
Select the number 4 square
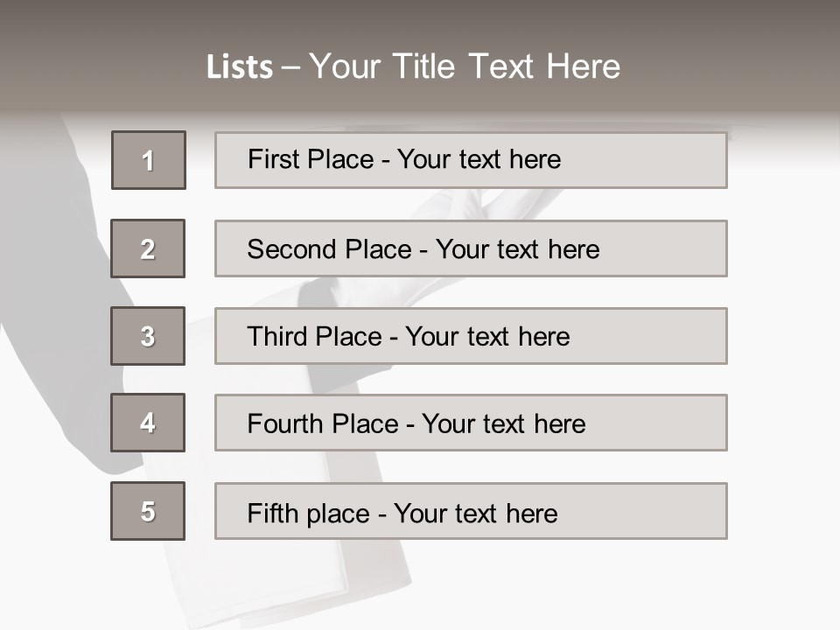(x=148, y=423)
